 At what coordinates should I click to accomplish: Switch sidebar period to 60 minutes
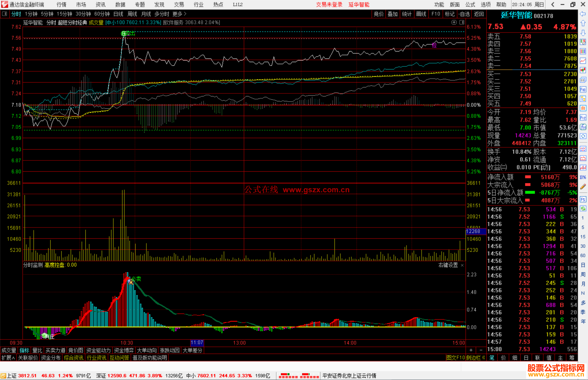point(583,256)
